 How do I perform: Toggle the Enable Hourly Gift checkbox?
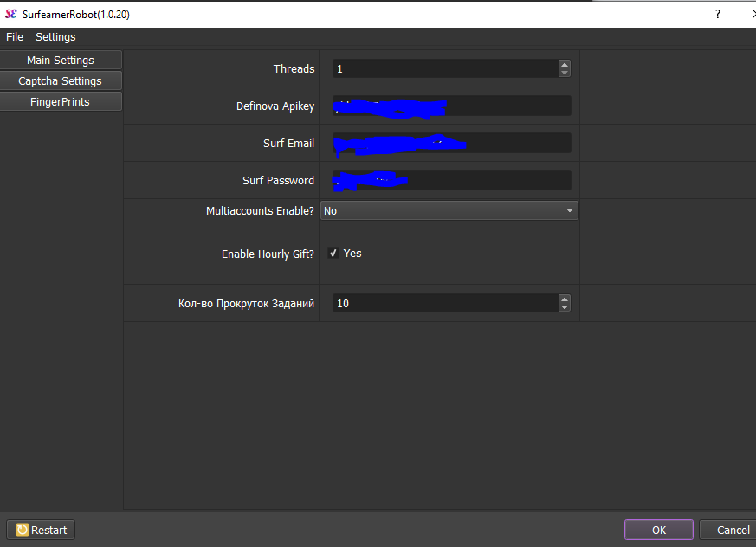coord(333,253)
